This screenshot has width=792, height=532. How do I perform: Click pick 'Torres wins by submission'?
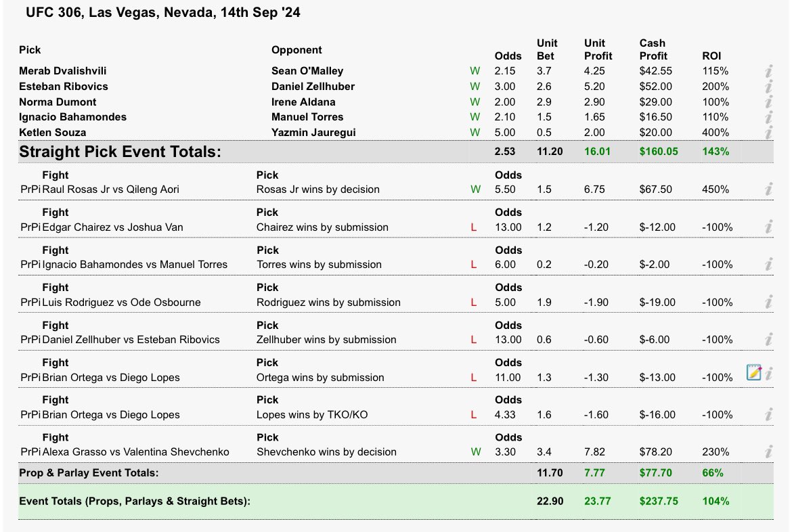pos(319,265)
